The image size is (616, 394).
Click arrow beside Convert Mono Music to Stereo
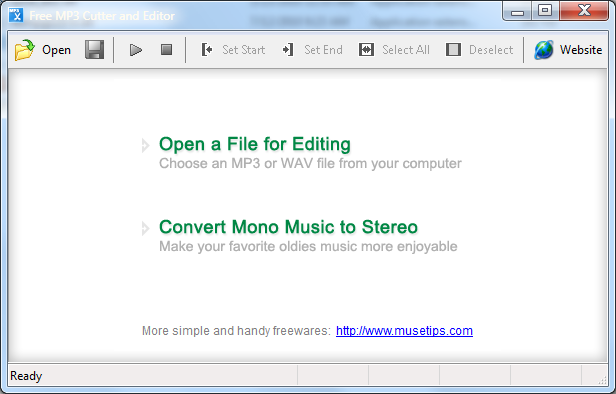(145, 228)
